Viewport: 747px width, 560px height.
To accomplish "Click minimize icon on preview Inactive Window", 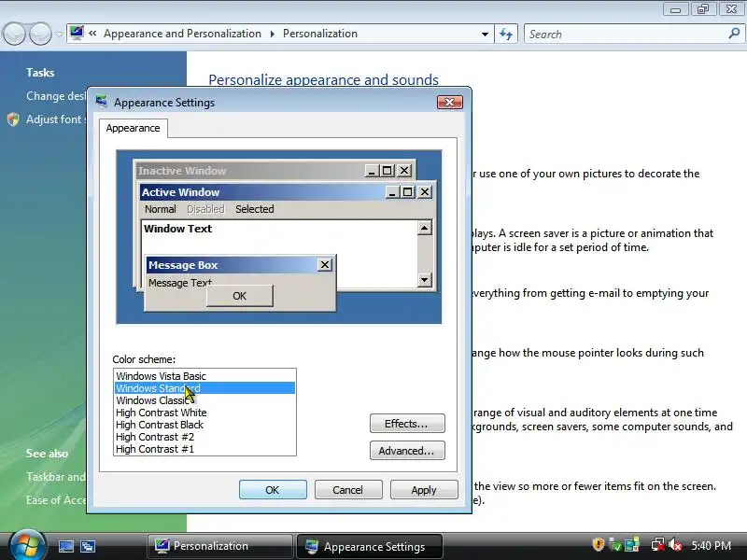I will click(x=372, y=171).
